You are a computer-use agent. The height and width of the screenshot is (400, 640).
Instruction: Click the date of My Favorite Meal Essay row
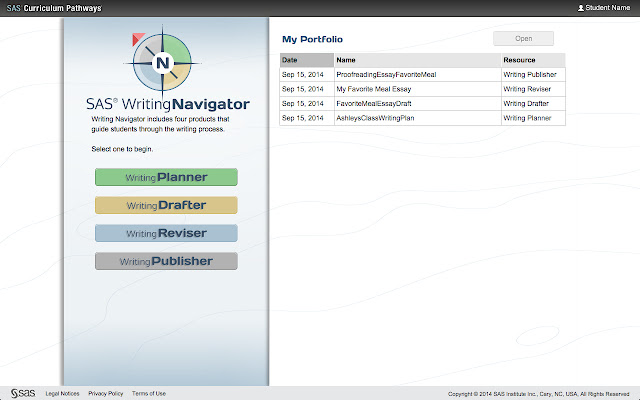tap(302, 89)
